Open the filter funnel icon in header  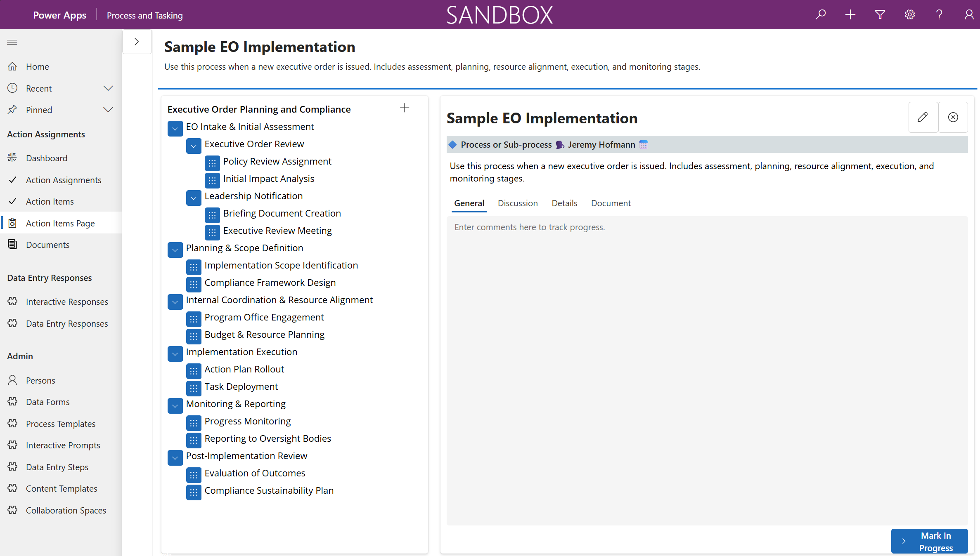[880, 15]
